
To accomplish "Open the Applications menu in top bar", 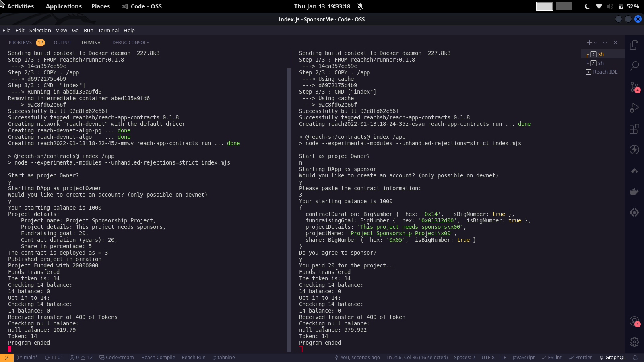I will pyautogui.click(x=64, y=6).
